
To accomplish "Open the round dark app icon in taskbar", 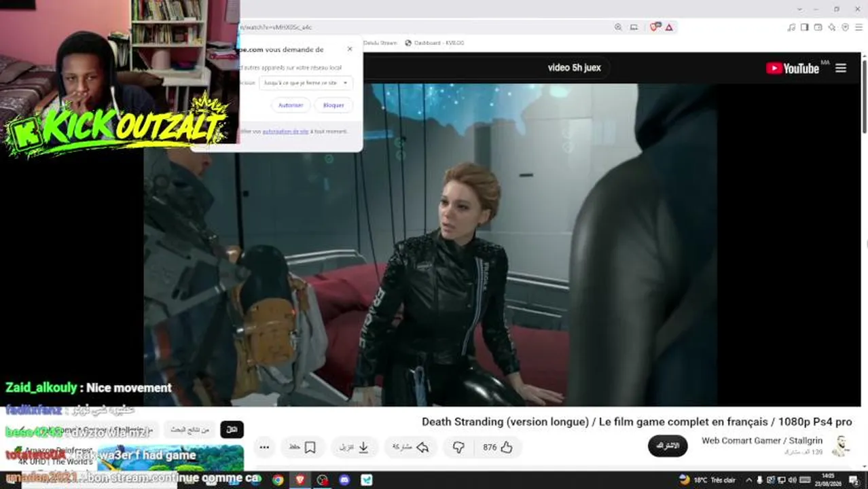I will (x=323, y=480).
